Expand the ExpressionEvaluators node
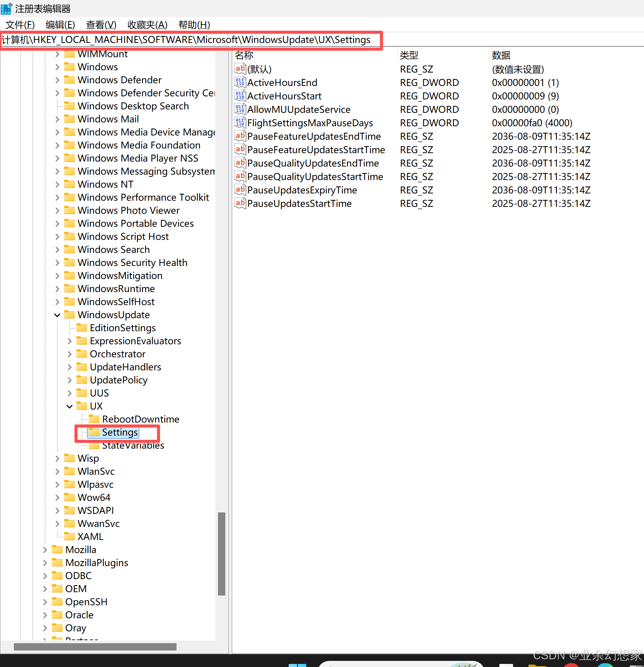The width and height of the screenshot is (644, 667). coord(69,341)
